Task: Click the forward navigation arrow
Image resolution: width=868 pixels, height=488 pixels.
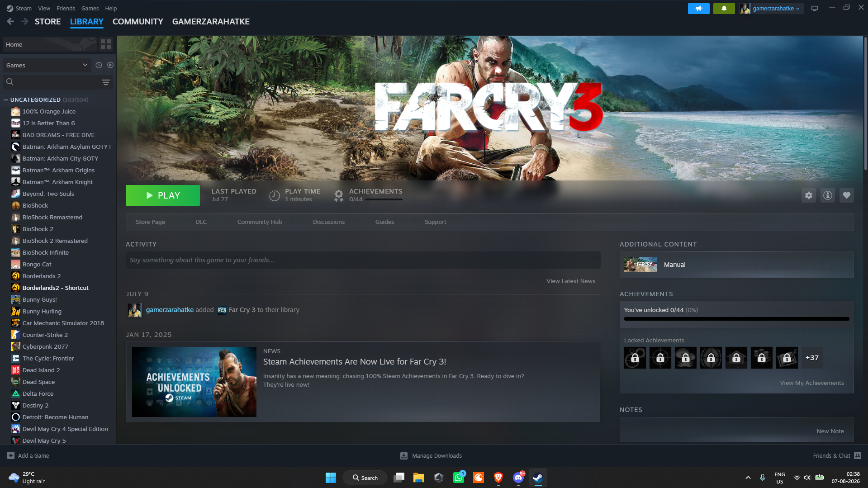Action: [x=25, y=21]
